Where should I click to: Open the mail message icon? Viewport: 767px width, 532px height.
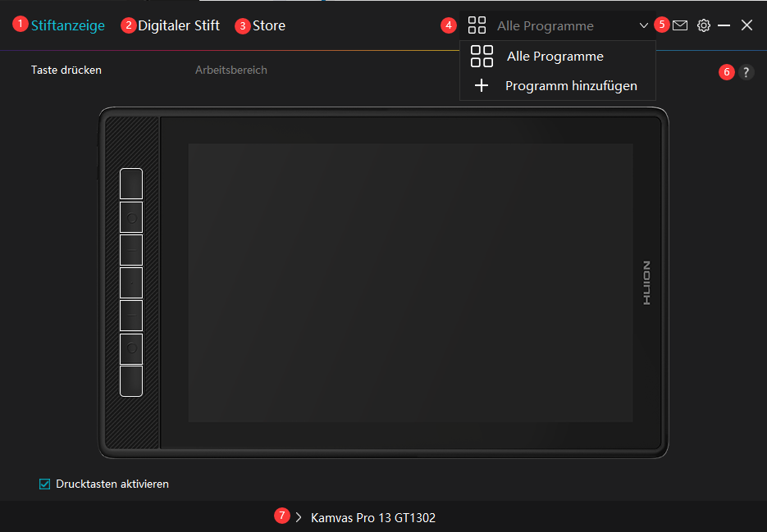click(680, 25)
